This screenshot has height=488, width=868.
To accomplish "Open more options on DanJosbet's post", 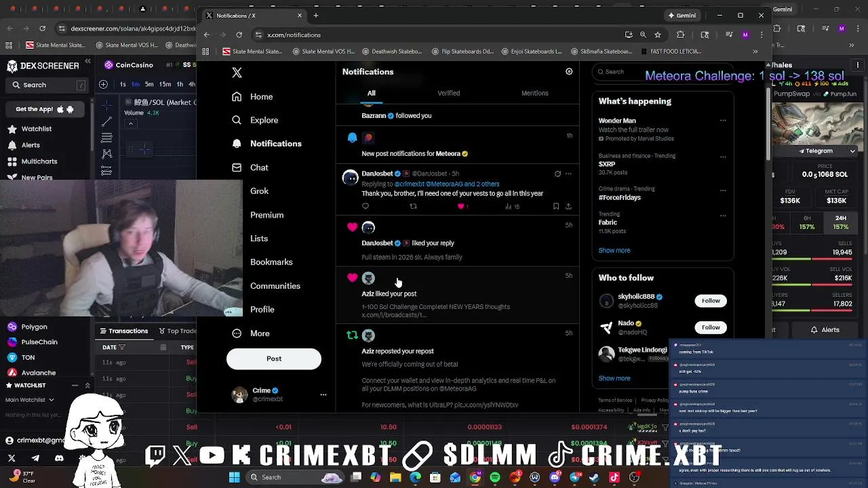I will click(568, 174).
